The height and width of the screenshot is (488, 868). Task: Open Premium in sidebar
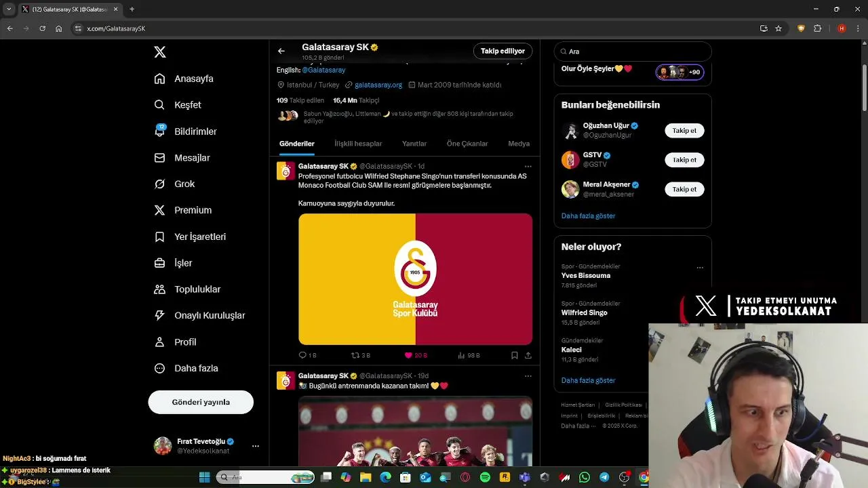(x=183, y=210)
